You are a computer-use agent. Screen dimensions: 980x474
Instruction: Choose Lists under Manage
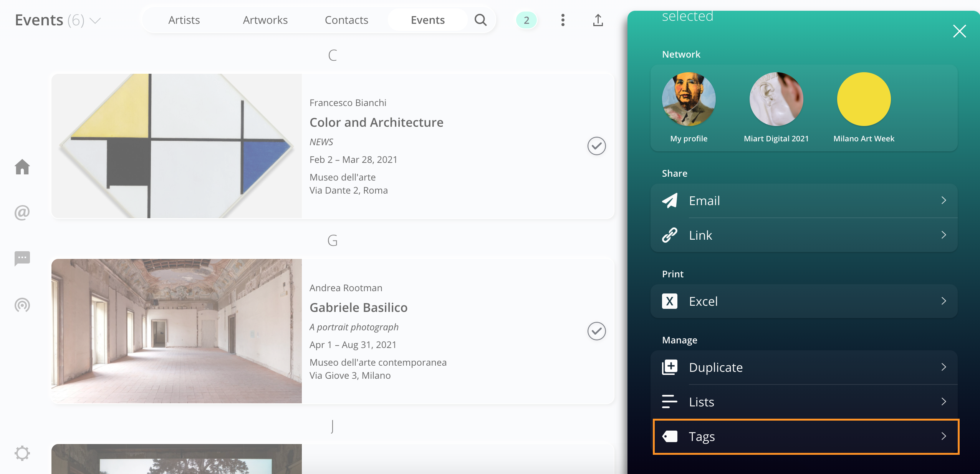pyautogui.click(x=804, y=402)
